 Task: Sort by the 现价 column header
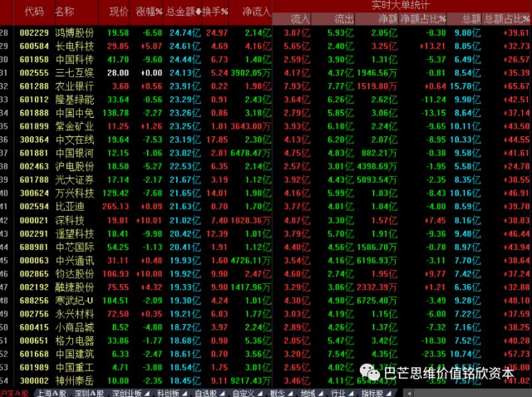pyautogui.click(x=119, y=12)
